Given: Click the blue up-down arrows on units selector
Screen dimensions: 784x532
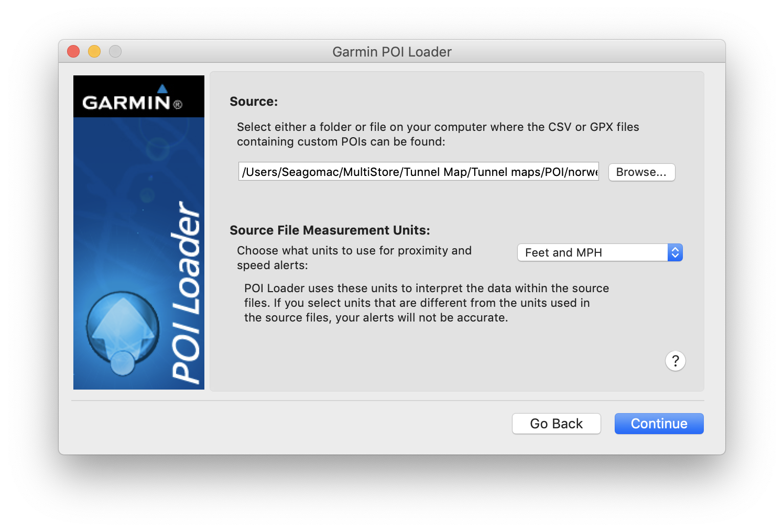Looking at the screenshot, I should tap(675, 252).
